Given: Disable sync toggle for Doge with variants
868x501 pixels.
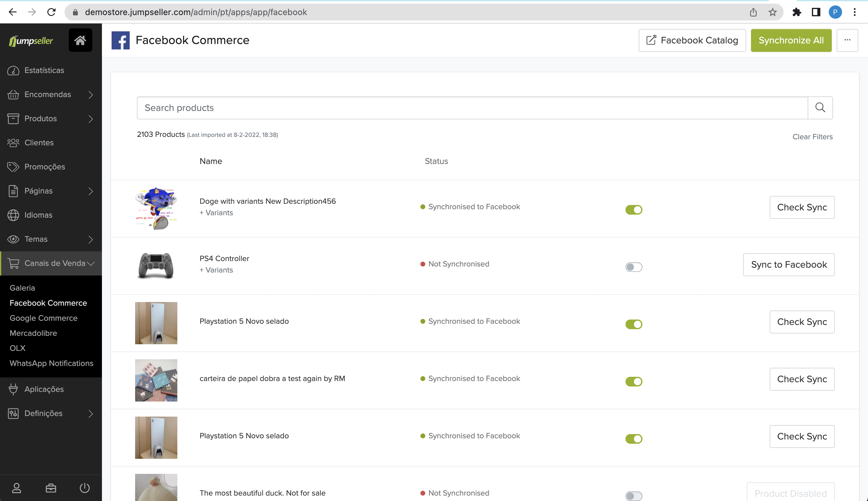Looking at the screenshot, I should click(634, 210).
